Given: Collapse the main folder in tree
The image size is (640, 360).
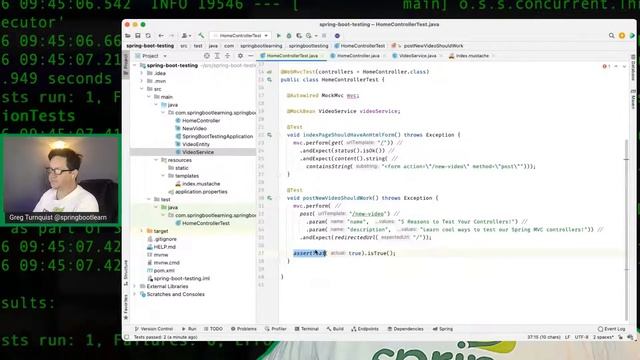Looking at the screenshot, I should [149, 97].
